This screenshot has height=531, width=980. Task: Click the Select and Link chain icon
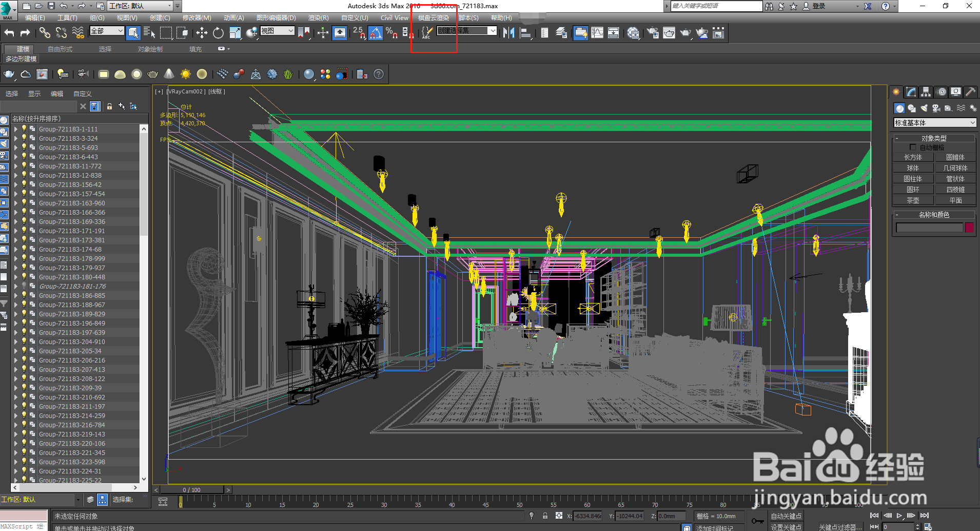45,33
